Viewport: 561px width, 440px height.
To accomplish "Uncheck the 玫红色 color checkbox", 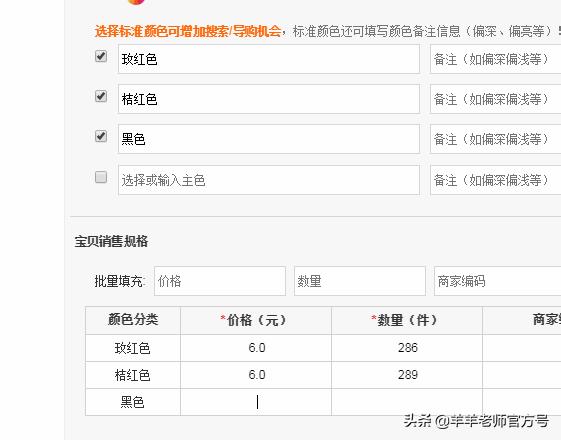I will pyautogui.click(x=101, y=56).
